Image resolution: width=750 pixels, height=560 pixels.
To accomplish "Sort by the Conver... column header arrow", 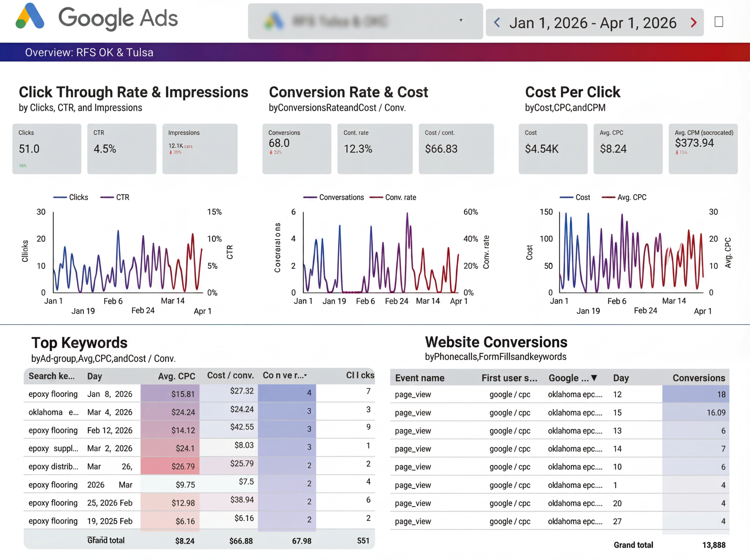I will [x=305, y=375].
